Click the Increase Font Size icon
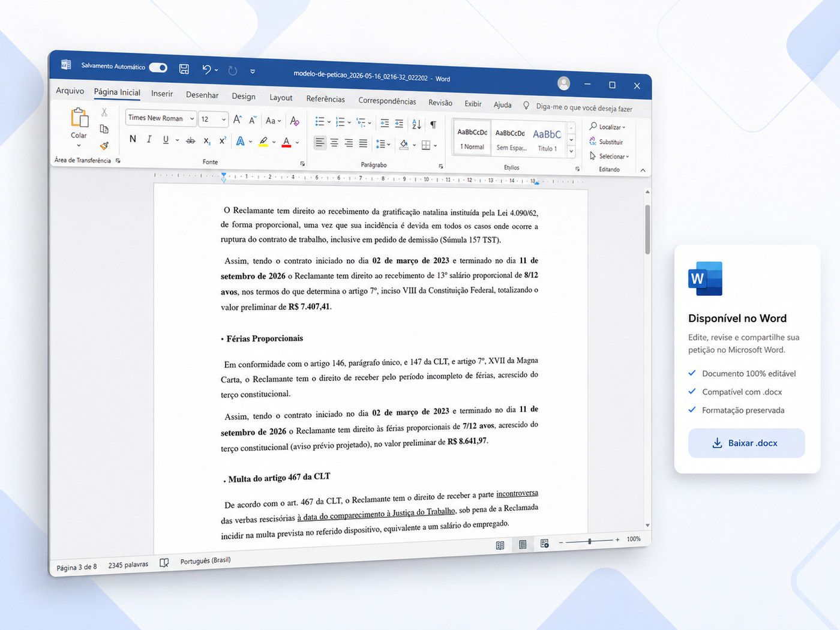Image resolution: width=840 pixels, height=630 pixels. coord(238,119)
